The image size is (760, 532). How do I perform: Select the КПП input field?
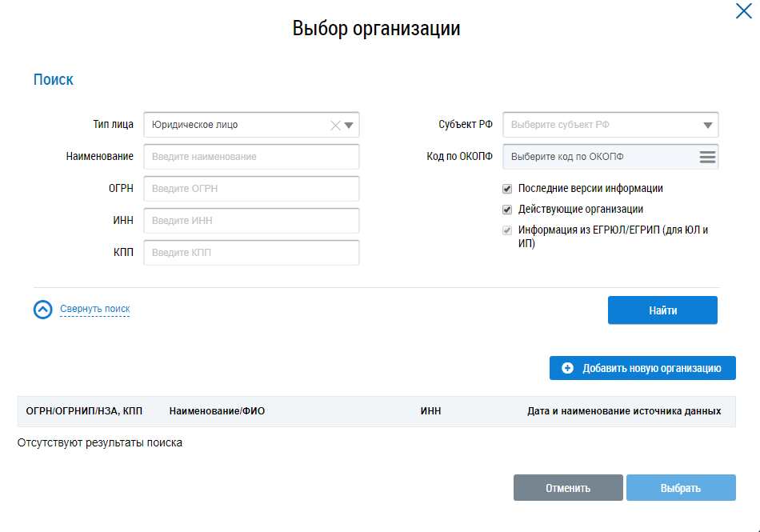251,253
